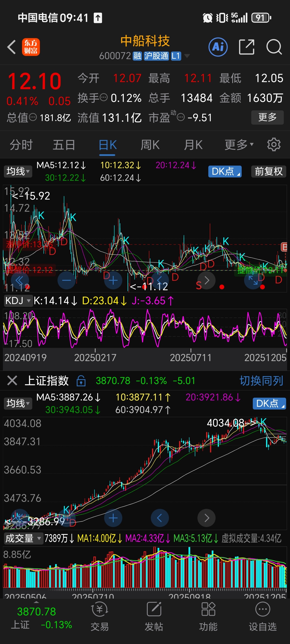The height and width of the screenshot is (644, 290).
Task: Tap the 融 margin trading tag
Action: pos(137,56)
